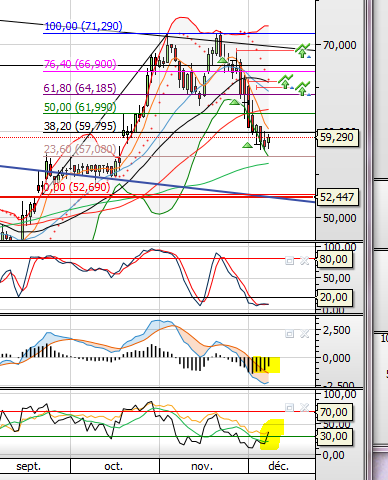Maximize the RSI indicator panel
Screen dimensions: 388x480
click(x=289, y=407)
